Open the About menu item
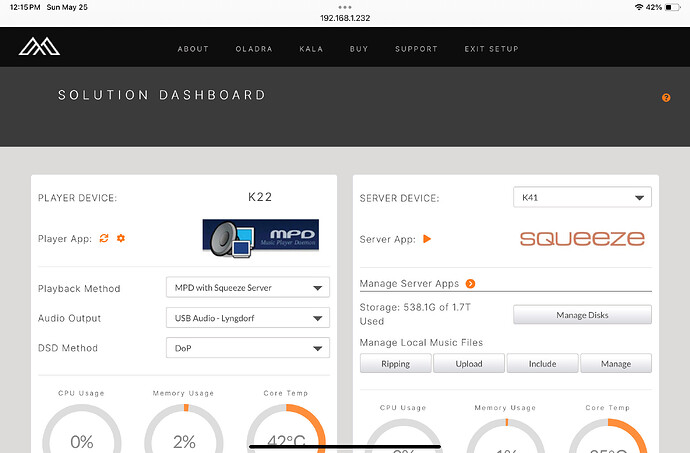The height and width of the screenshot is (453, 690). [x=193, y=49]
